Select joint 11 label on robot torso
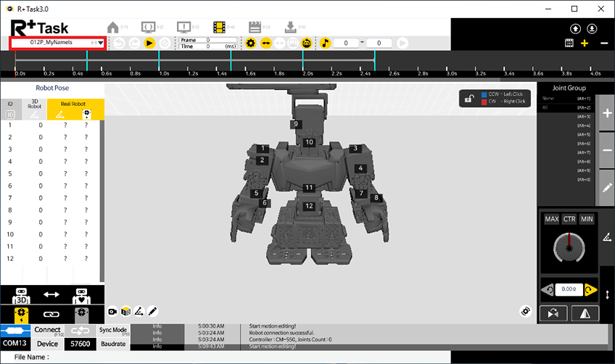Image resolution: width=615 pixels, height=364 pixels. point(309,188)
